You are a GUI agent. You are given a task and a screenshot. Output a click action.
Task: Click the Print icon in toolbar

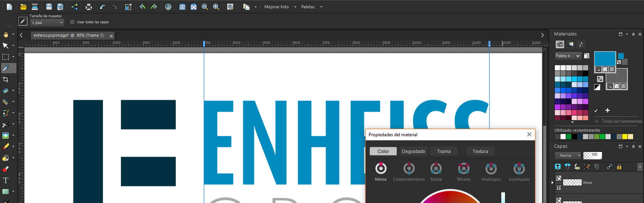click(x=88, y=7)
